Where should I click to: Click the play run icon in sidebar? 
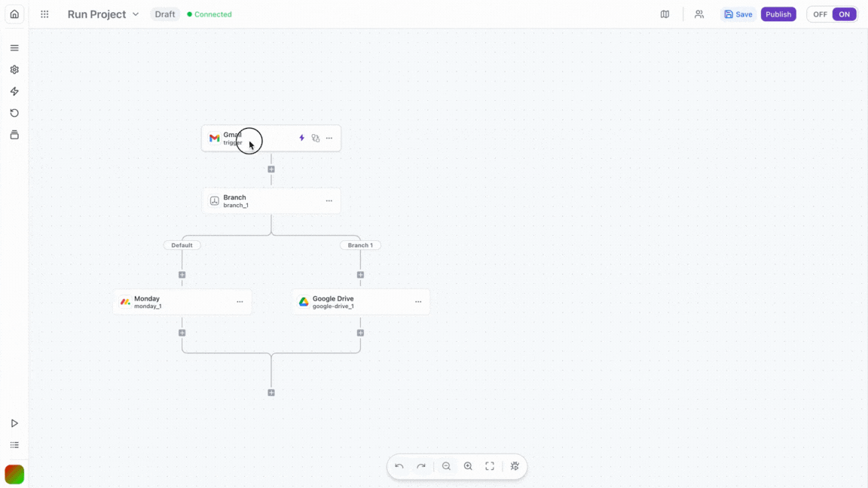[x=14, y=423]
